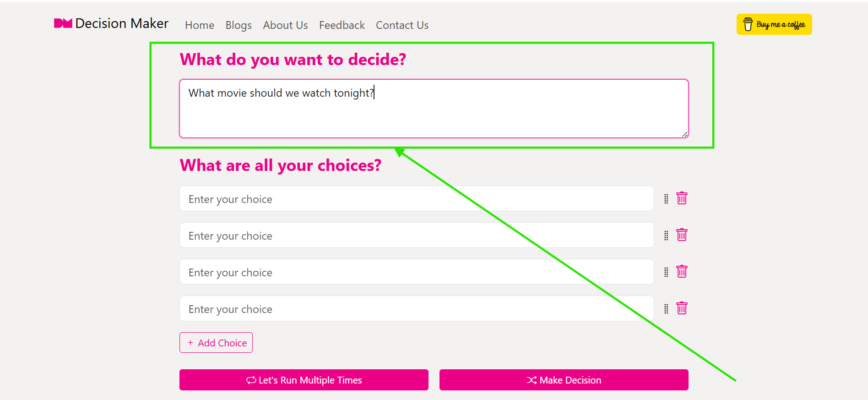Click the trash icon beside the second choice

[x=682, y=235]
